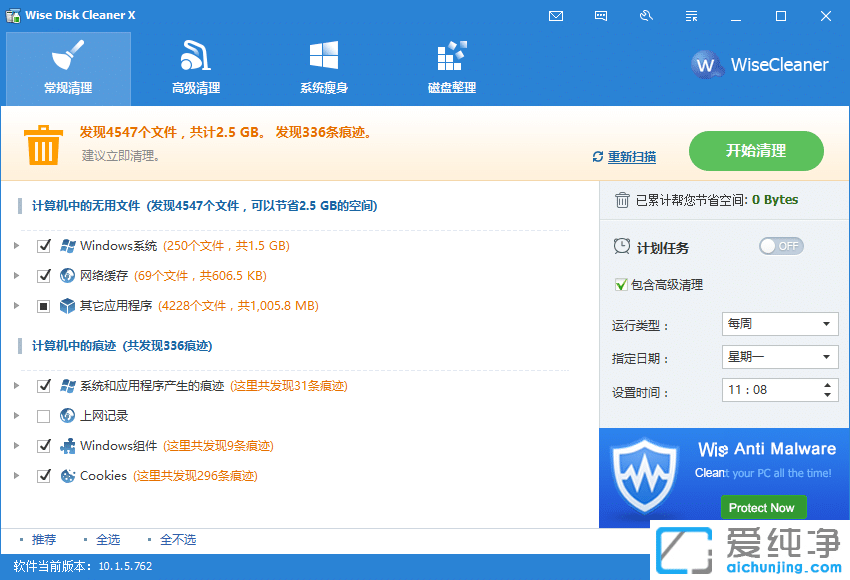Switch to the 高级清理 tab
850x580 pixels.
(196, 69)
